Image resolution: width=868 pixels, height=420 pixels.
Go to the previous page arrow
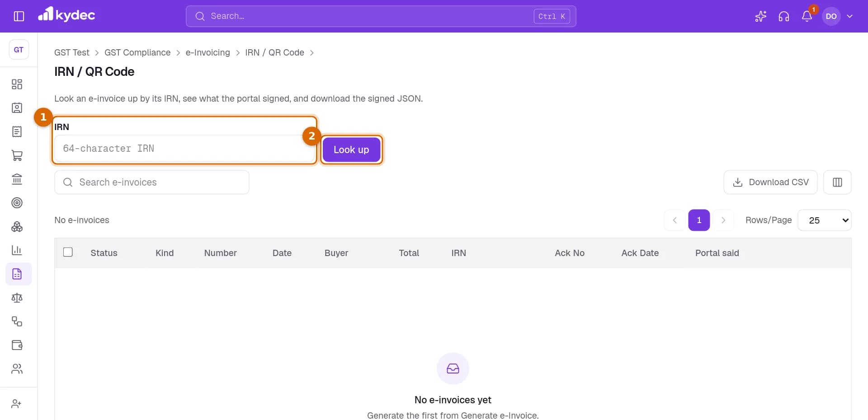tap(675, 220)
